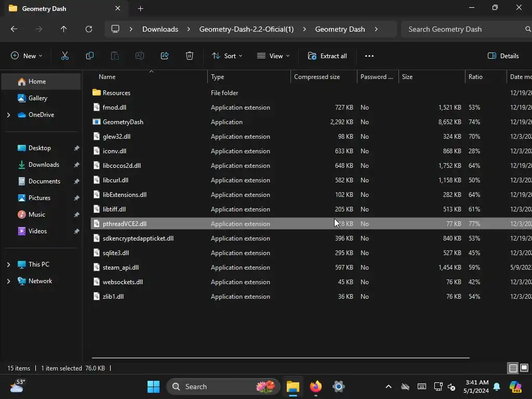Click the GeometryDash application file icon

point(96,122)
